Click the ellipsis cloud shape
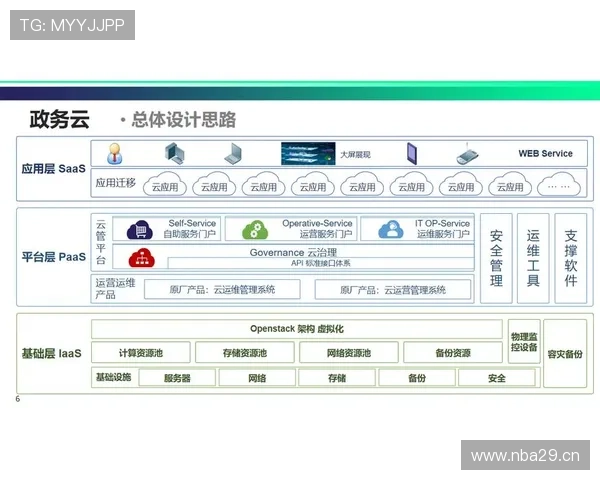The height and width of the screenshot is (480, 600). point(559,184)
